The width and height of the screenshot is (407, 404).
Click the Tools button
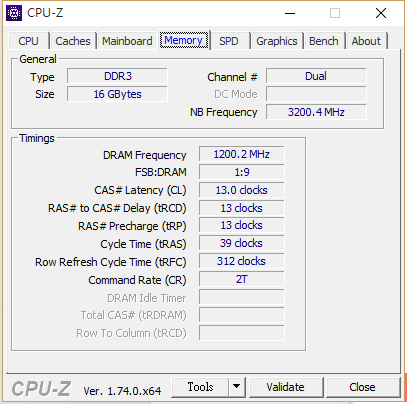[200, 387]
